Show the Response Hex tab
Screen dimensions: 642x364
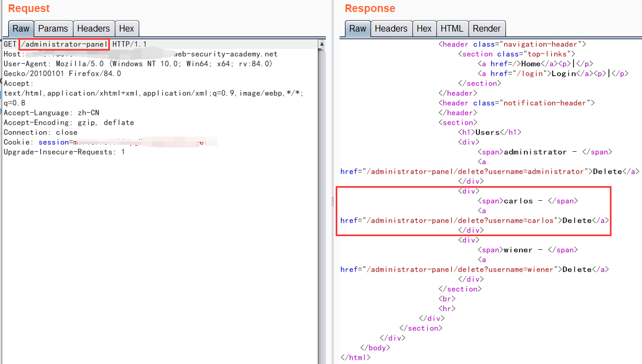pos(424,29)
